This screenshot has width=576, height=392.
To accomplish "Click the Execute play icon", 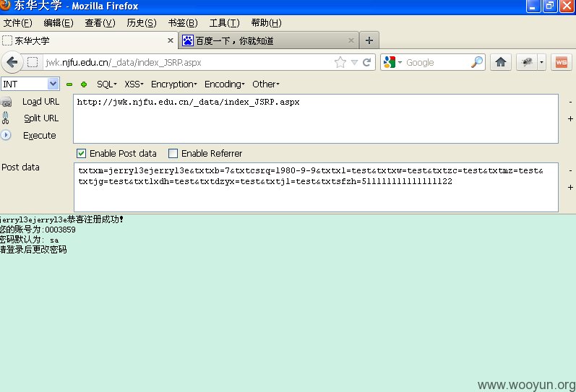I will tap(6, 135).
